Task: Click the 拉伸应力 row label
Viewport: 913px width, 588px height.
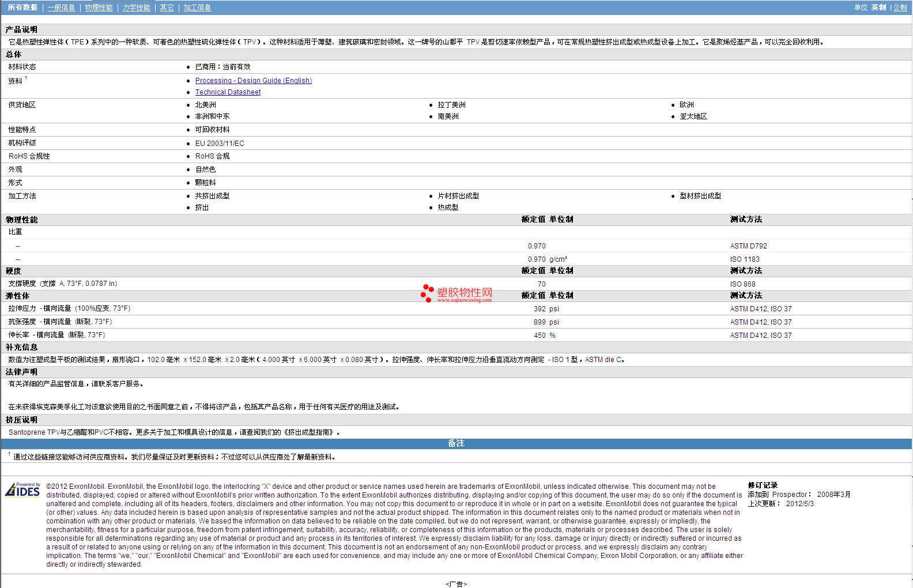Action: coord(69,308)
